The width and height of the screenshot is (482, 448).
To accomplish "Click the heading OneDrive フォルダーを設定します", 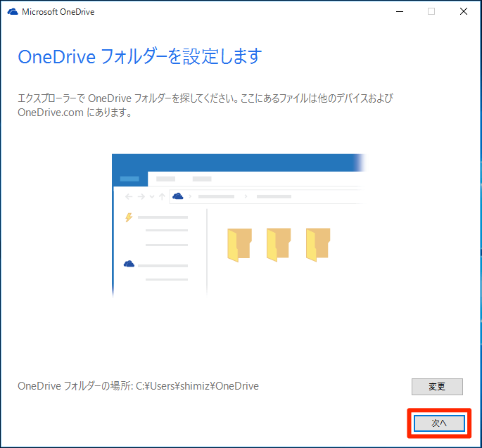I will point(140,56).
